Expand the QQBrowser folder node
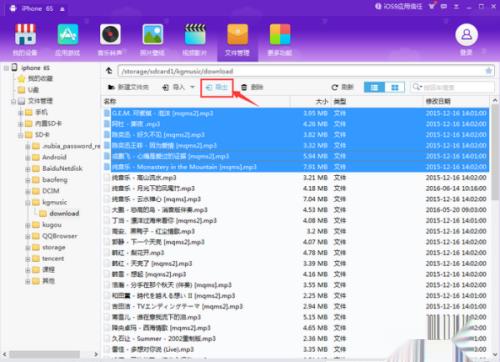 (x=28, y=237)
